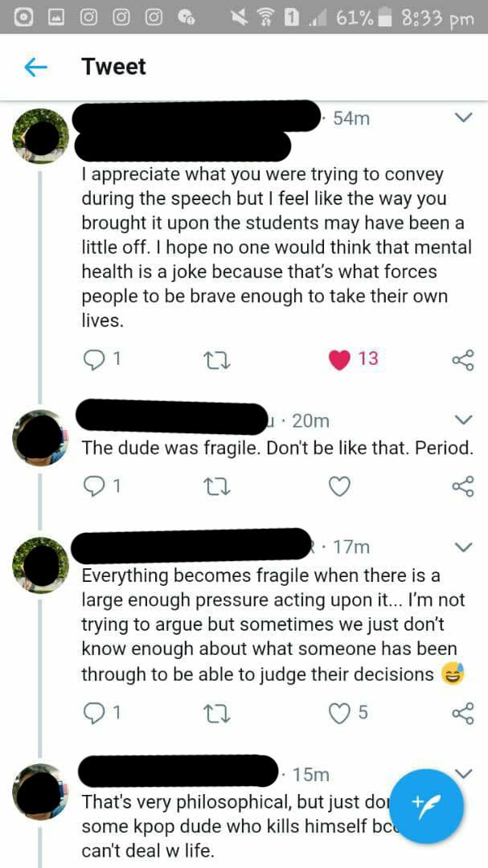Viewport: 488px width, 868px height.
Task: Retweet the 'dude was fragile' tweet
Action: pyautogui.click(x=217, y=486)
